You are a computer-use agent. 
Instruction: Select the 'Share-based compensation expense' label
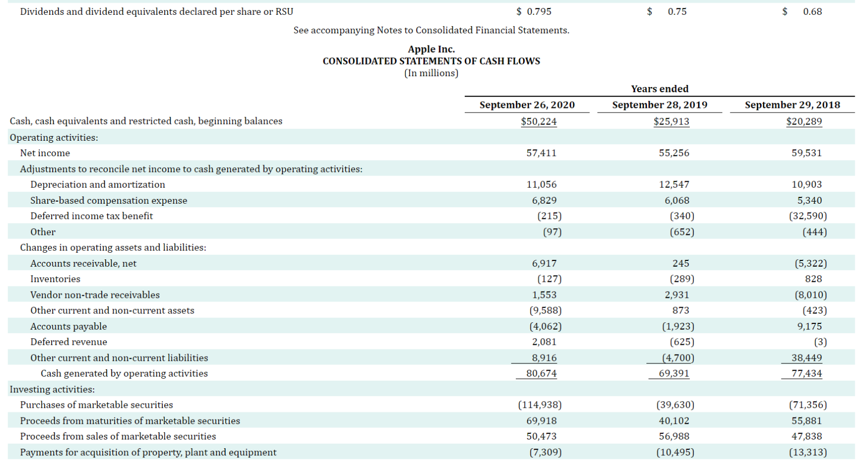coord(108,200)
